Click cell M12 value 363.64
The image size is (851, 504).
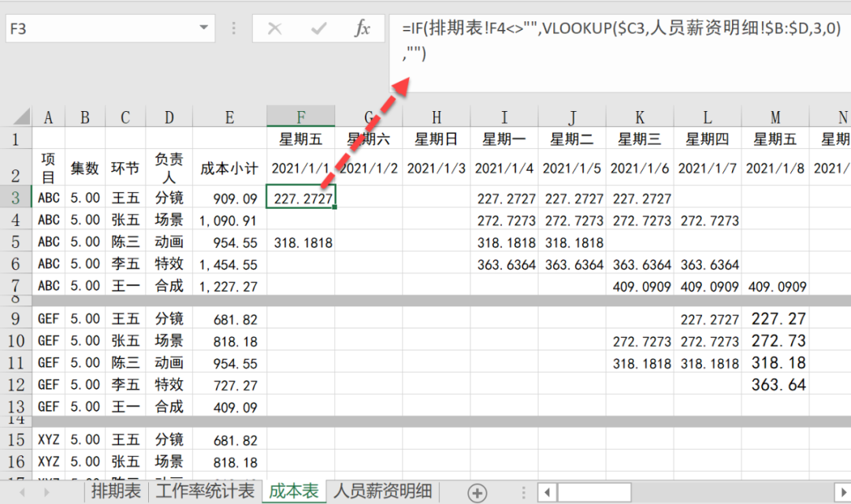coord(775,384)
